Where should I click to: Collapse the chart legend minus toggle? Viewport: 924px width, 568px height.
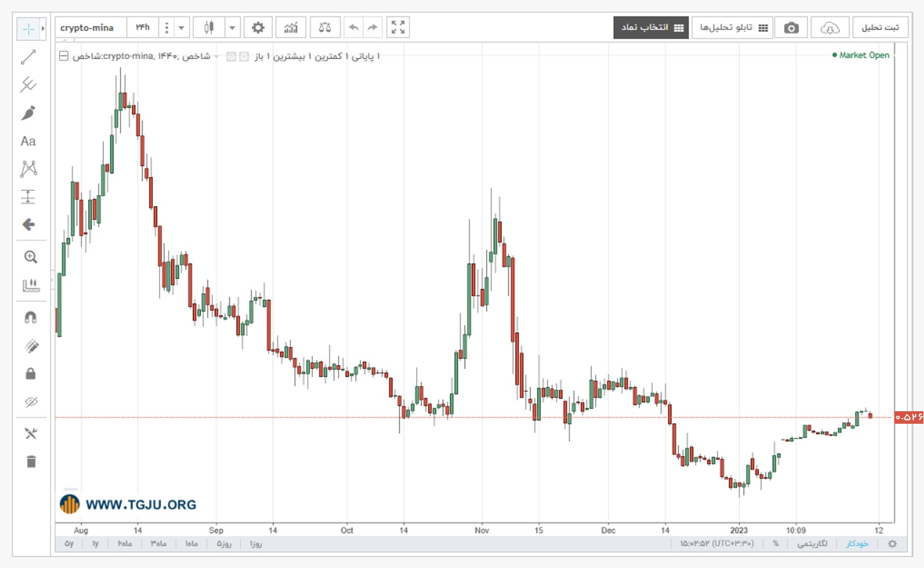(x=64, y=56)
